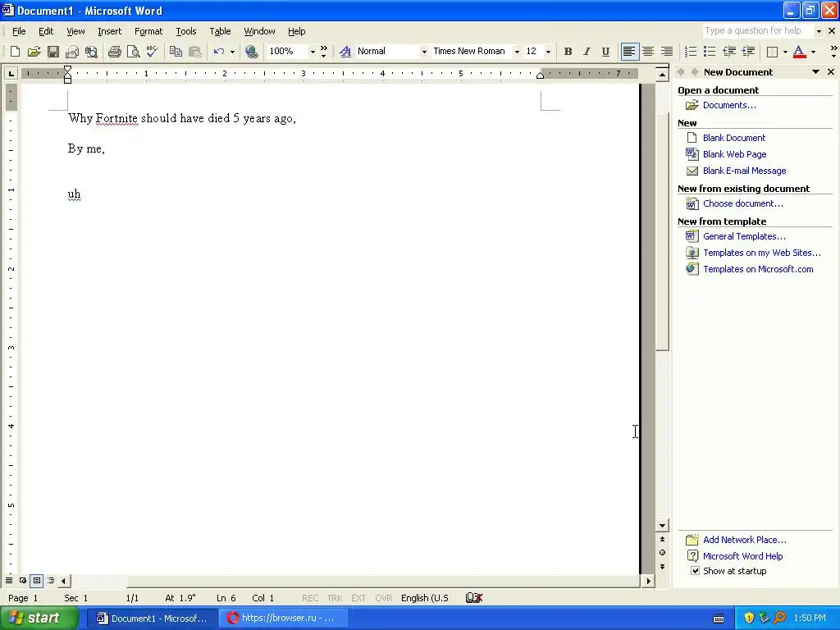Viewport: 840px width, 630px height.
Task: Toggle Underline formatting
Action: [605, 52]
